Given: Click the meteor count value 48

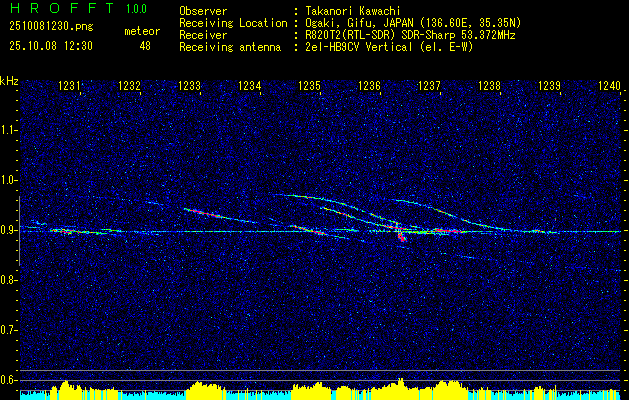Looking at the screenshot, I should [145, 46].
